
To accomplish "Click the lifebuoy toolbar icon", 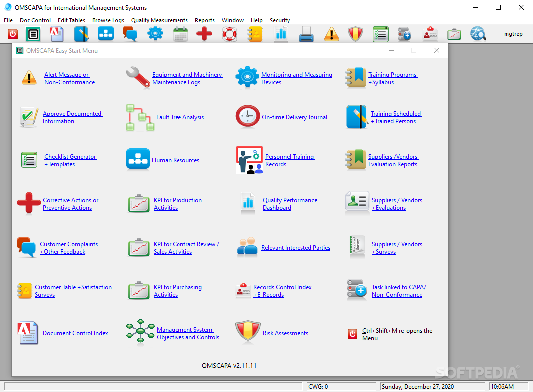I will [229, 34].
